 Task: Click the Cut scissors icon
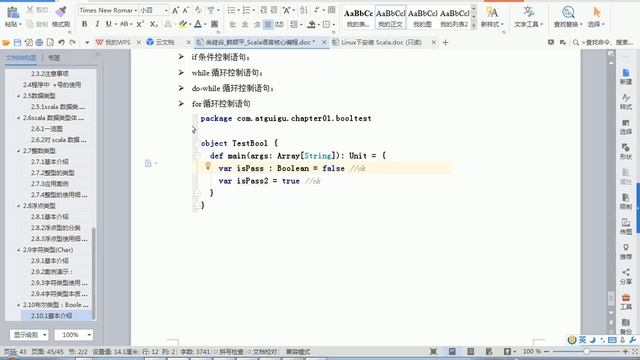click(30, 10)
